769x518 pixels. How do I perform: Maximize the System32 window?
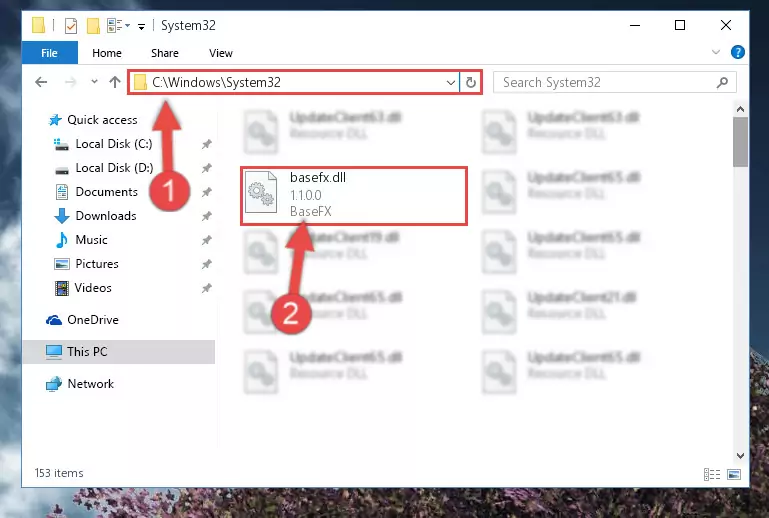click(680, 25)
